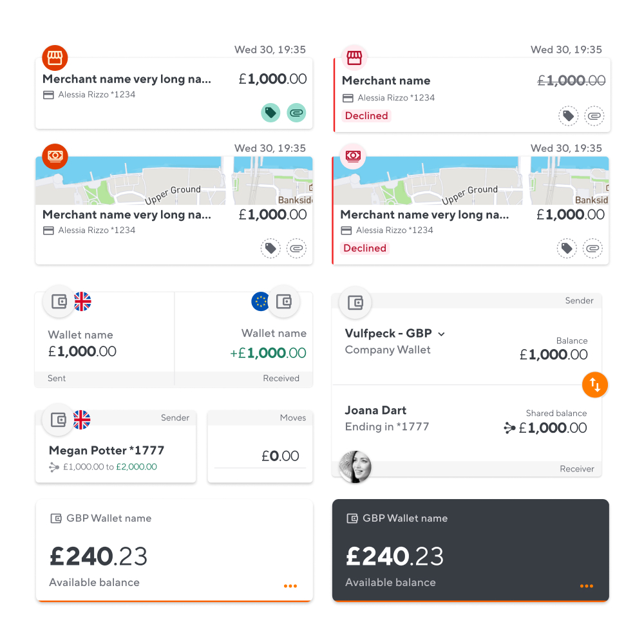644x644 pixels.
Task: Click the EU flag on the Received wallet
Action: tap(260, 301)
